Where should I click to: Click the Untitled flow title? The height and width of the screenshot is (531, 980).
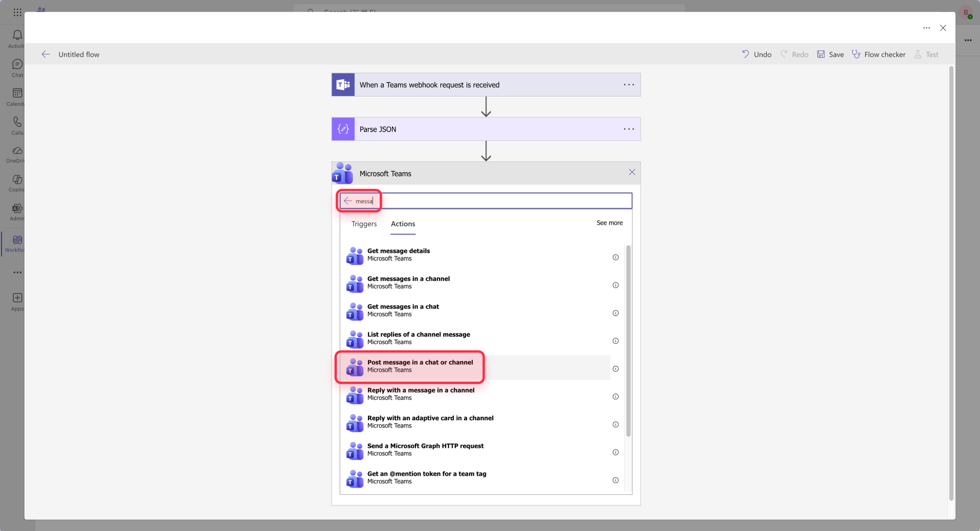coord(79,54)
